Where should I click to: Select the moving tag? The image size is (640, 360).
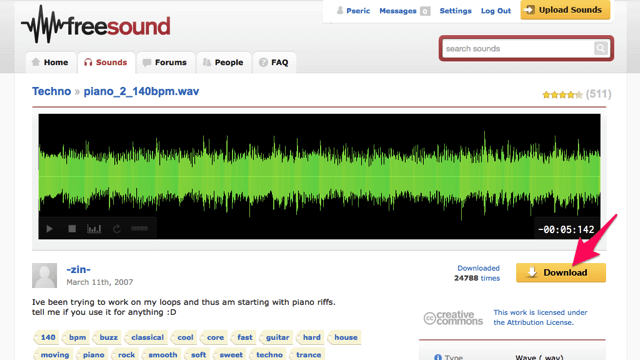pos(53,354)
